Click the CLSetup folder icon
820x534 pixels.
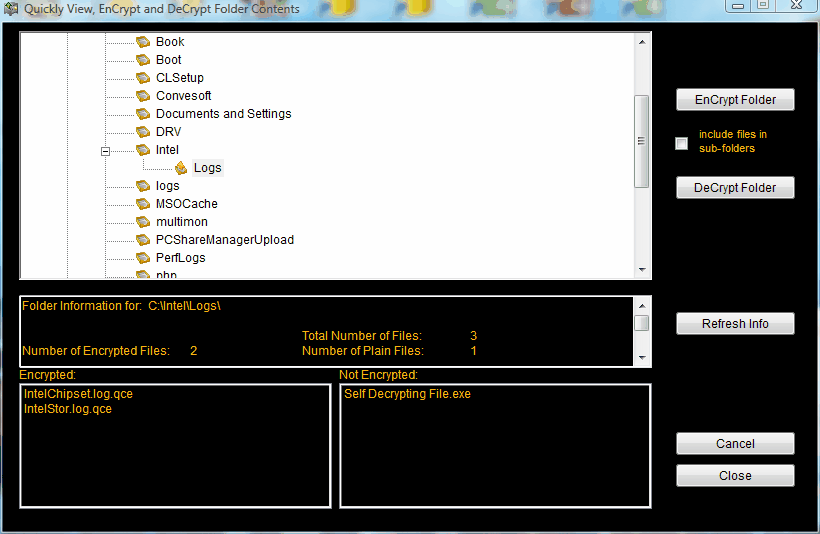point(143,78)
